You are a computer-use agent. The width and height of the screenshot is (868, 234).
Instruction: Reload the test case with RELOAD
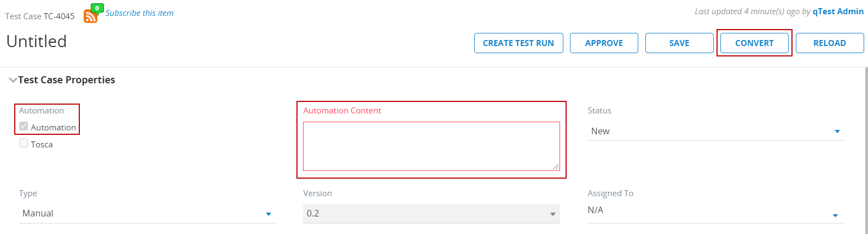[829, 43]
